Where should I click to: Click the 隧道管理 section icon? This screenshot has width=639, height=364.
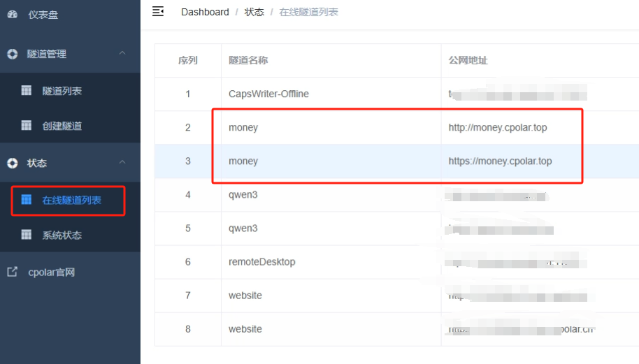(12, 54)
